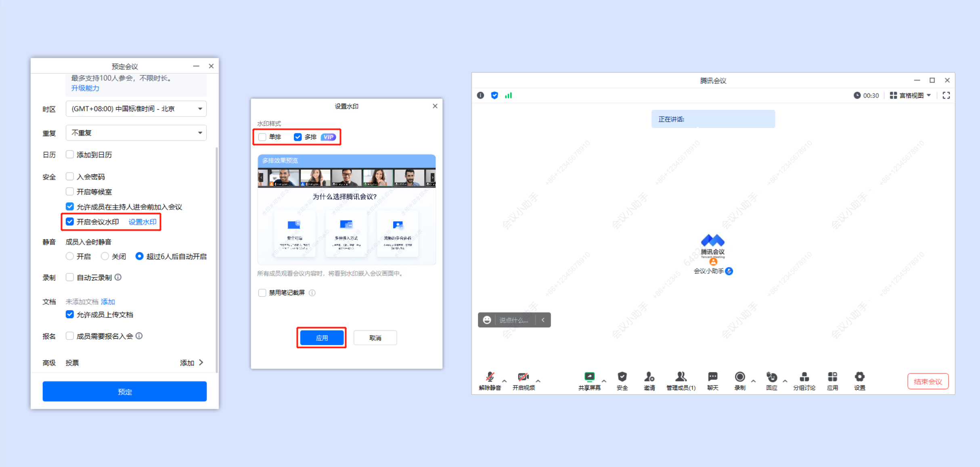Click Cancel in watermark settings dialog

tap(375, 338)
